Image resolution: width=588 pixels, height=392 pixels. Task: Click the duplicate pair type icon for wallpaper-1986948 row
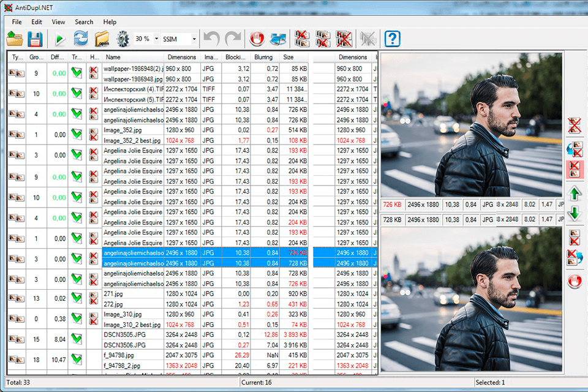coord(17,73)
